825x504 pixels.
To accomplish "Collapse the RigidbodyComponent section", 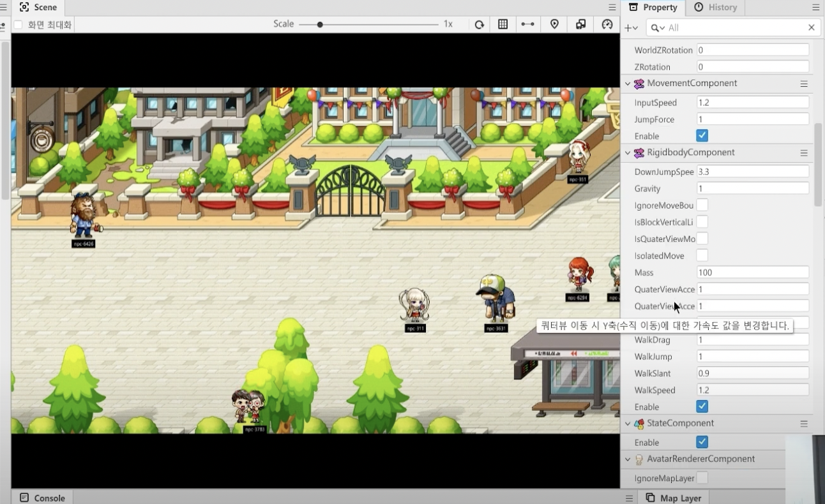I will [x=627, y=153].
